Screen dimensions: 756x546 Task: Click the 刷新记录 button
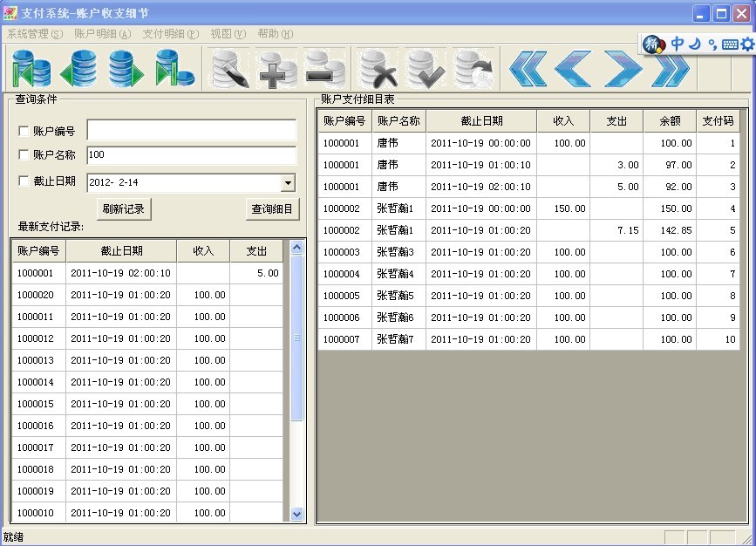tap(123, 209)
